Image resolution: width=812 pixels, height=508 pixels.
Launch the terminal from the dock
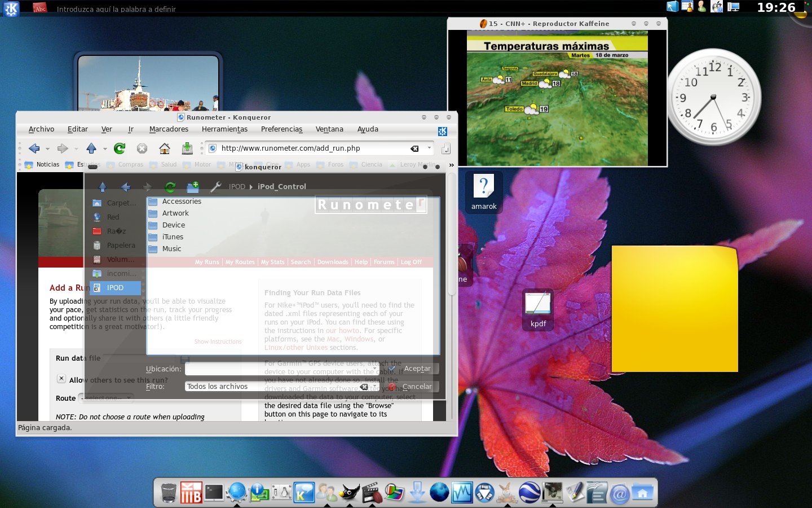click(x=214, y=492)
